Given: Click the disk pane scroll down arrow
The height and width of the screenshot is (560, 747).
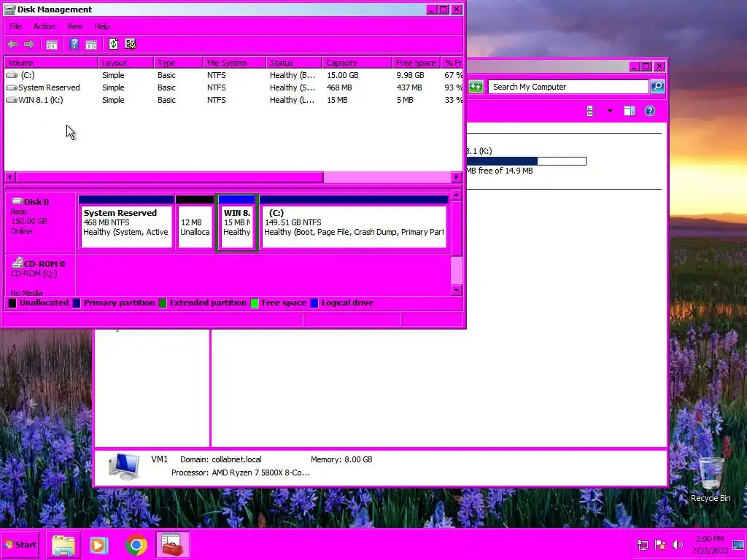Looking at the screenshot, I should 457,290.
